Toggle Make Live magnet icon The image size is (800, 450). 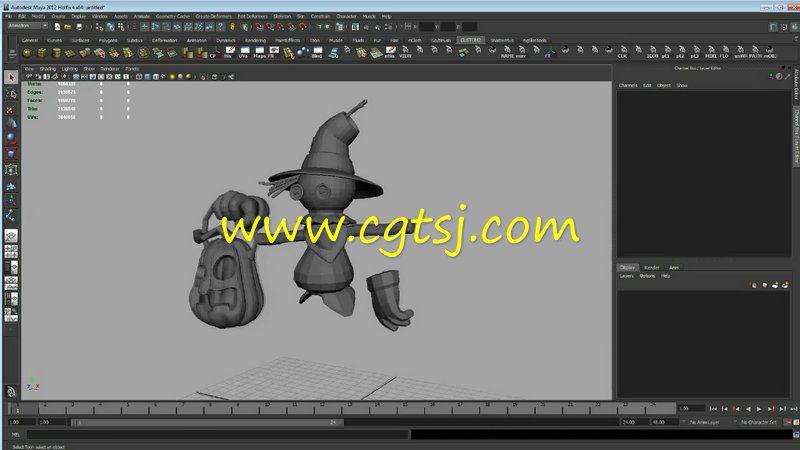tap(303, 27)
